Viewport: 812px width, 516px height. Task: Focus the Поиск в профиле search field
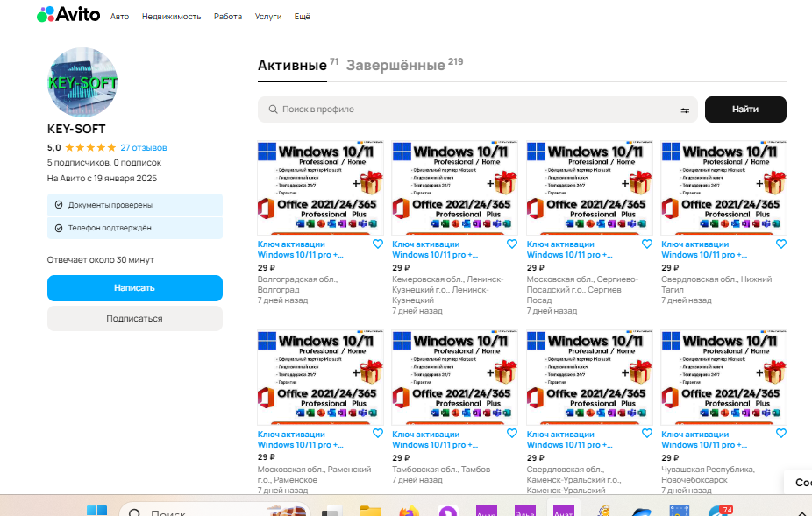coord(477,110)
